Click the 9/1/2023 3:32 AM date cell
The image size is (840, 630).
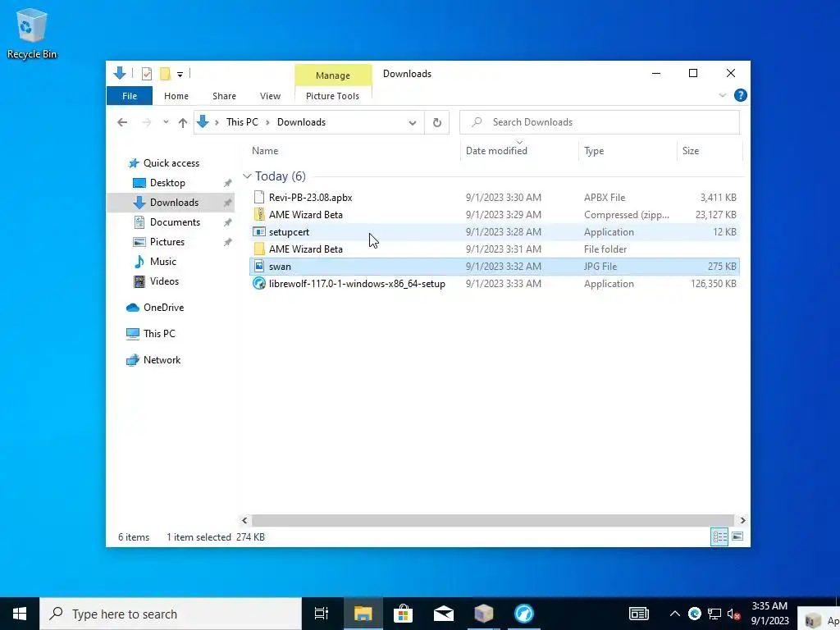504,267
